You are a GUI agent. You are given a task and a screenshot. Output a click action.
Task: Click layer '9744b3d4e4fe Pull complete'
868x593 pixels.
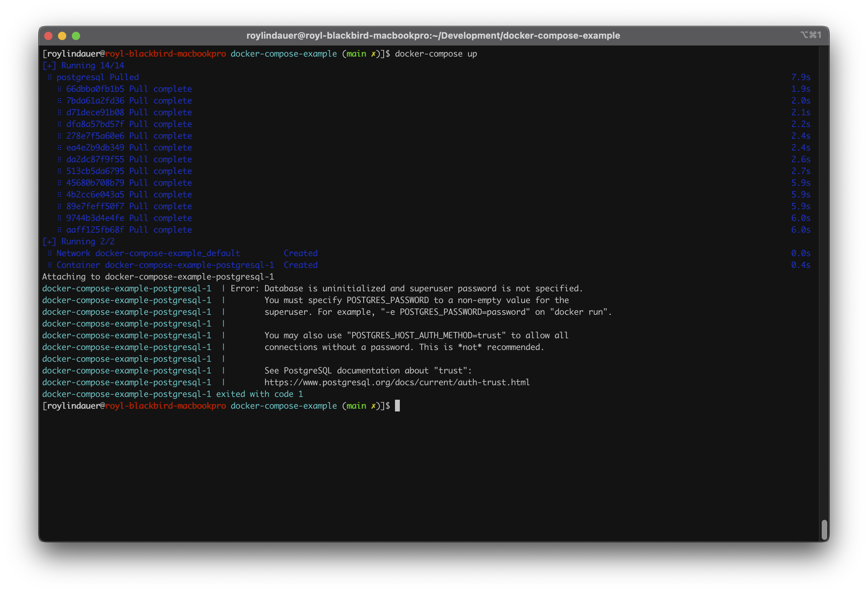tap(129, 218)
